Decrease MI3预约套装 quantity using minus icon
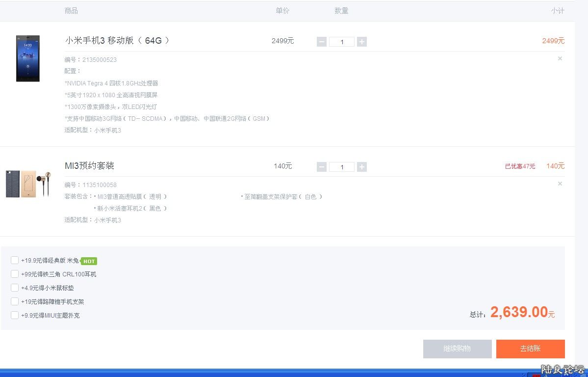The width and height of the screenshot is (588, 377). tap(322, 167)
